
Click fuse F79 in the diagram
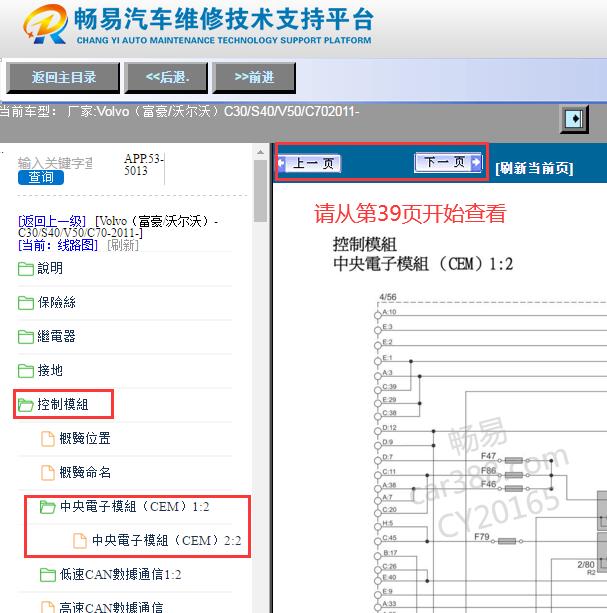pyautogui.click(x=507, y=541)
